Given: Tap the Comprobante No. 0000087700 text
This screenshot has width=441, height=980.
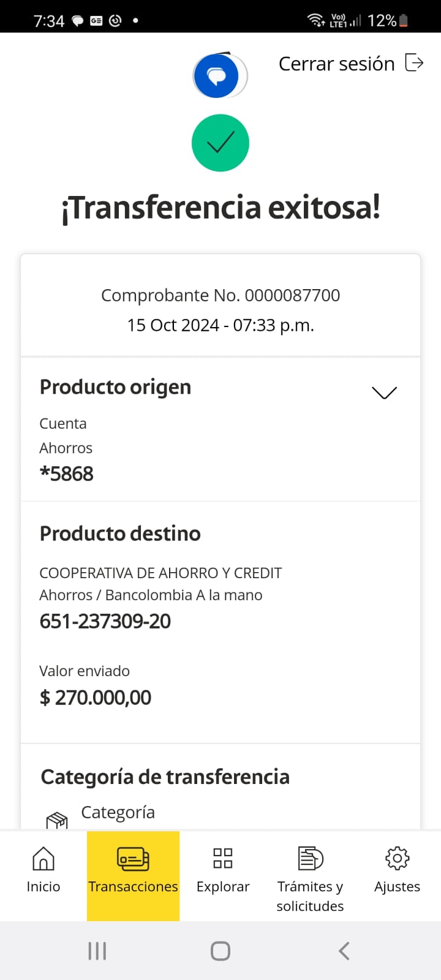Looking at the screenshot, I should (221, 295).
